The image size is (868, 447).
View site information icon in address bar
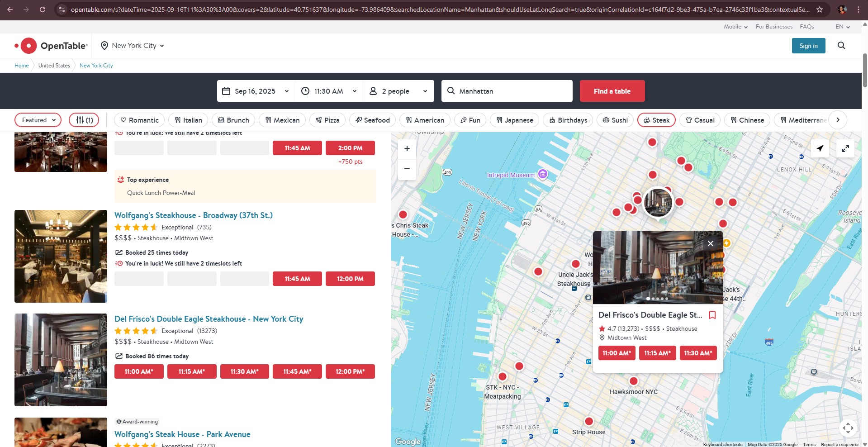pyautogui.click(x=62, y=9)
